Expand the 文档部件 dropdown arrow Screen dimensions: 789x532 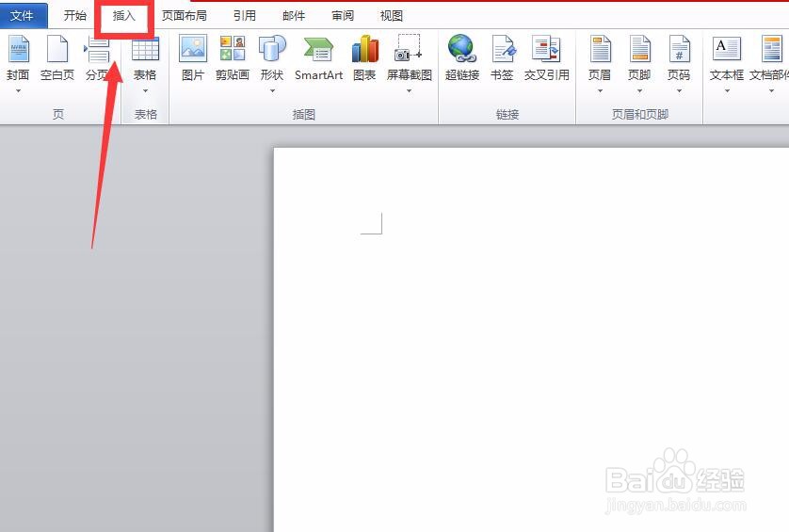click(771, 91)
